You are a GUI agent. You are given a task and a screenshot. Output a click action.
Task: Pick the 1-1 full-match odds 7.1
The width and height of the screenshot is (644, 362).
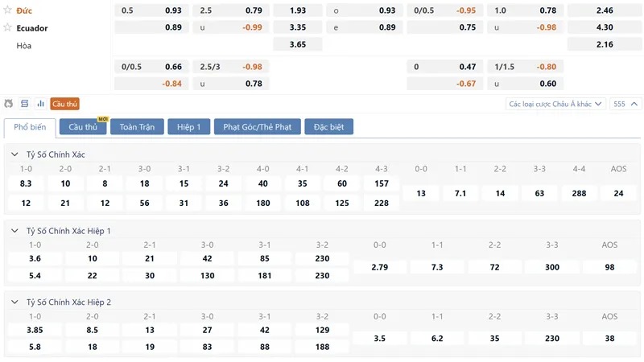[460, 193]
